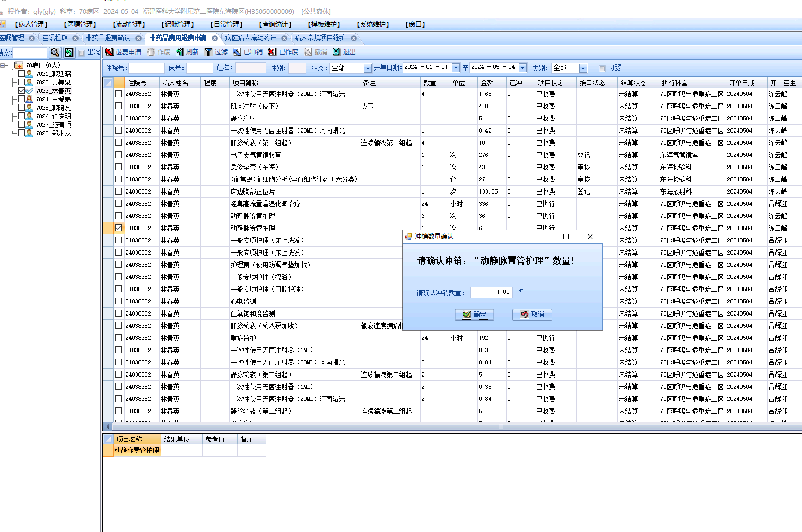Click the 项目简称 column header
The width and height of the screenshot is (802, 532).
[x=295, y=83]
